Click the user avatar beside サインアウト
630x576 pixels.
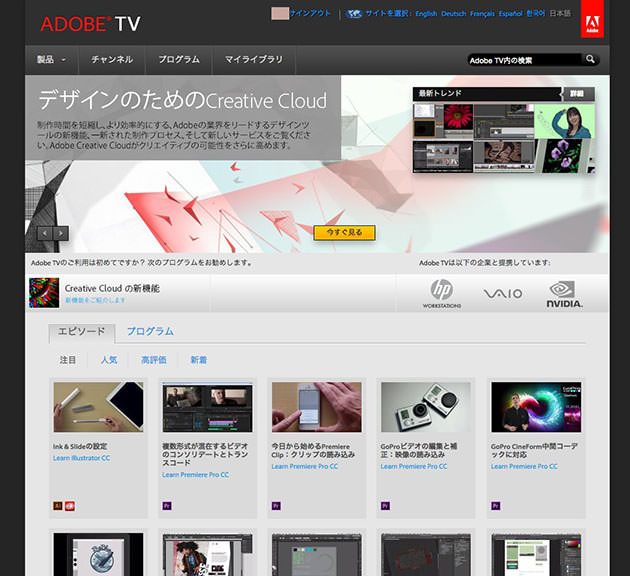click(x=280, y=13)
